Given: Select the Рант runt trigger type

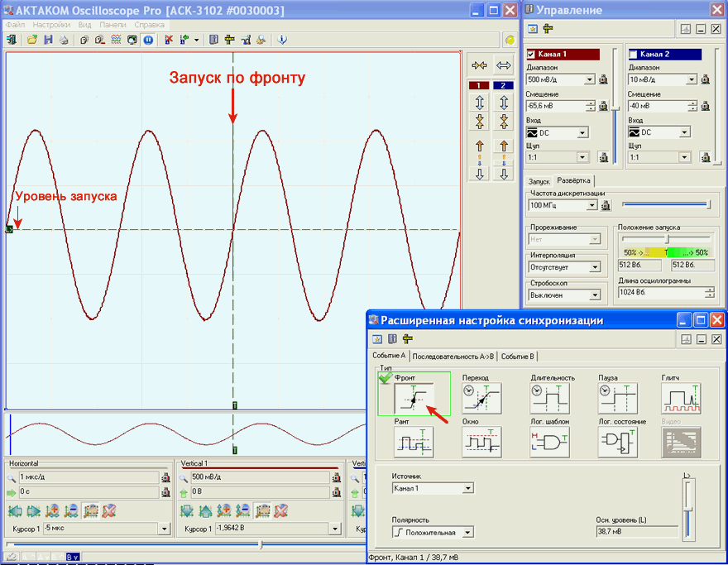Looking at the screenshot, I should [x=414, y=442].
